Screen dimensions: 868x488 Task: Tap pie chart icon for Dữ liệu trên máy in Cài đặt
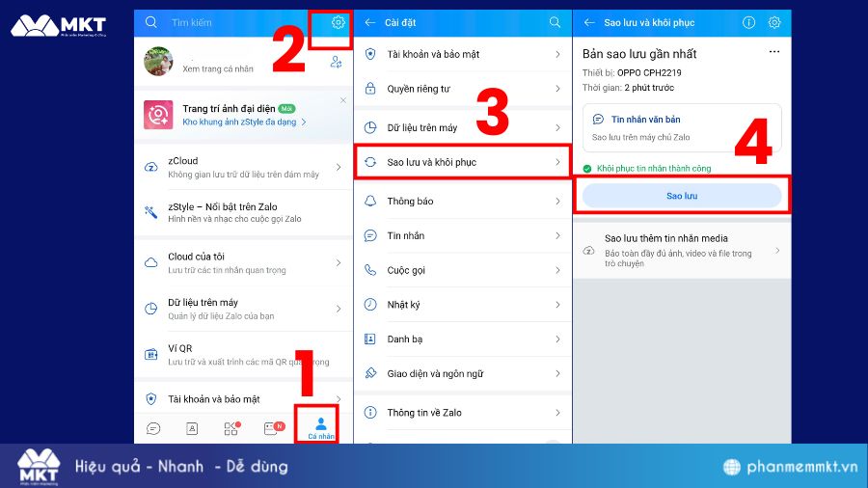pyautogui.click(x=370, y=128)
